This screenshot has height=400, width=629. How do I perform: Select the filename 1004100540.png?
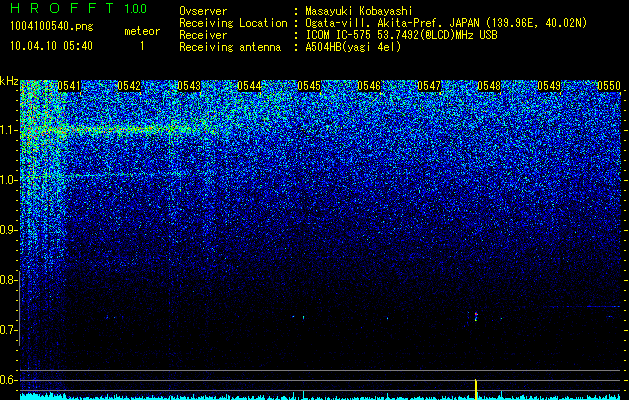(52, 26)
